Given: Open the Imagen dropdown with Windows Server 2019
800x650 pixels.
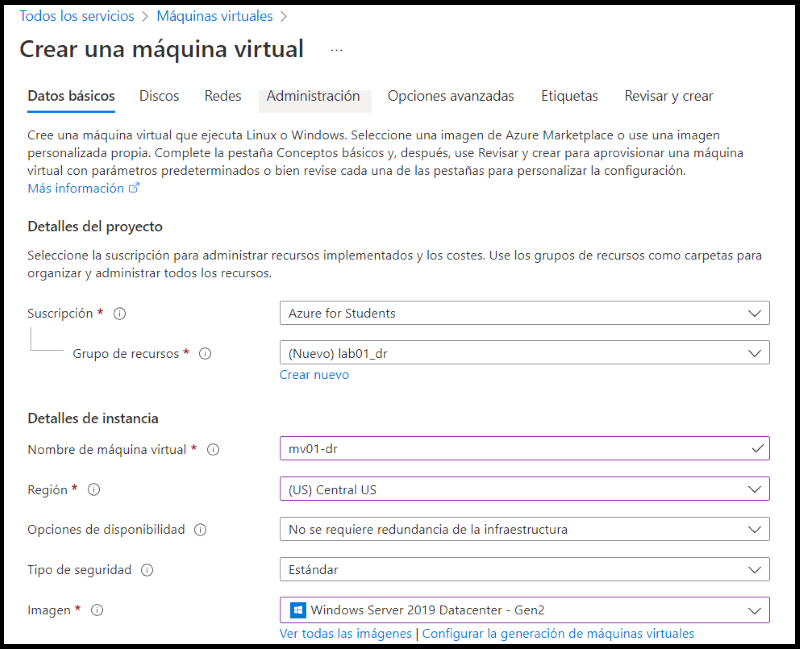Looking at the screenshot, I should 524,610.
